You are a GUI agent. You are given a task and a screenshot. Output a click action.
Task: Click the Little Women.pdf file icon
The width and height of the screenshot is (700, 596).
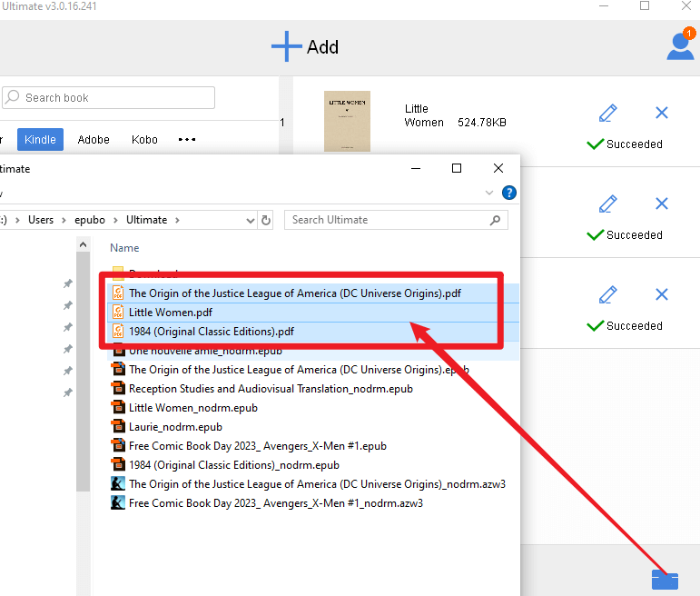(x=118, y=312)
